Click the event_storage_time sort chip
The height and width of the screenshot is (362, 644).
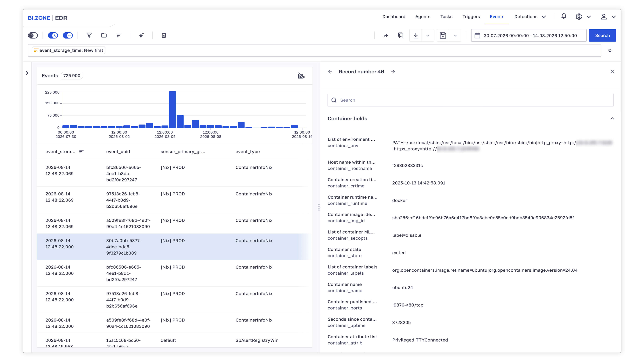pos(69,50)
